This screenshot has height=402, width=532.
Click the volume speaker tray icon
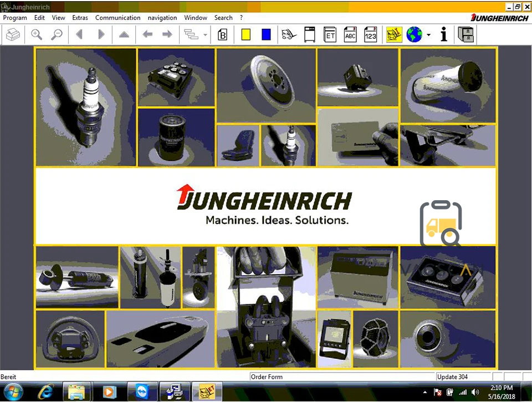(x=475, y=392)
